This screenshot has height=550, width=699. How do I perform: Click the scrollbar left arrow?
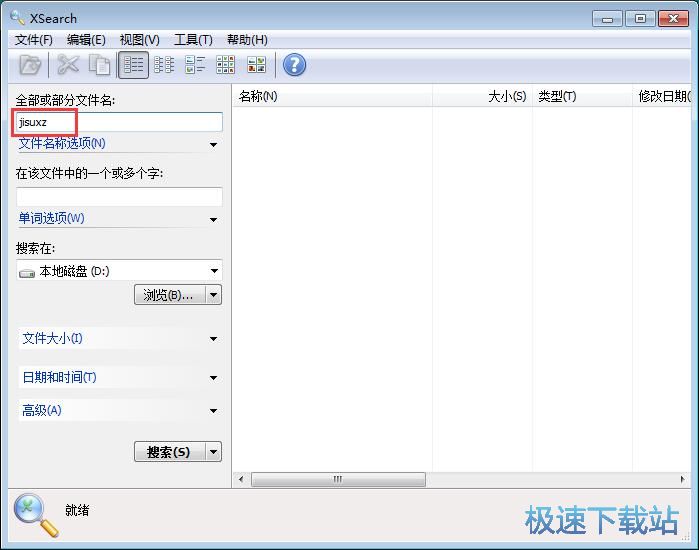241,480
